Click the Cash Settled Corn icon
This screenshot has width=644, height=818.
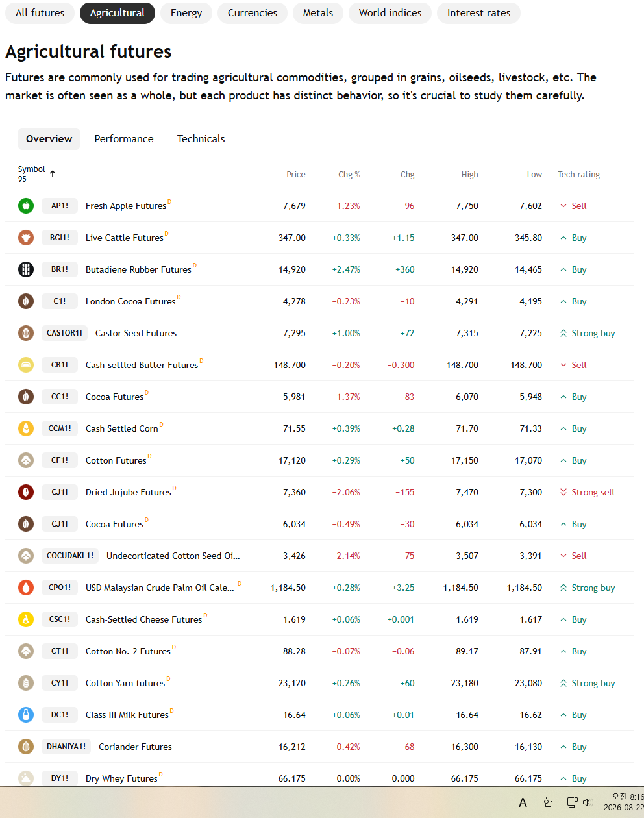[26, 428]
